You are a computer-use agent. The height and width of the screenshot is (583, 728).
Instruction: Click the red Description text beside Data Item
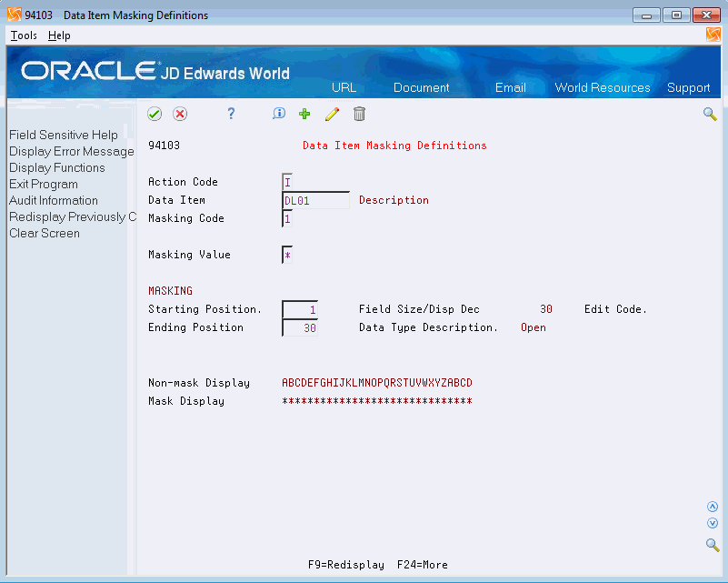tap(394, 200)
